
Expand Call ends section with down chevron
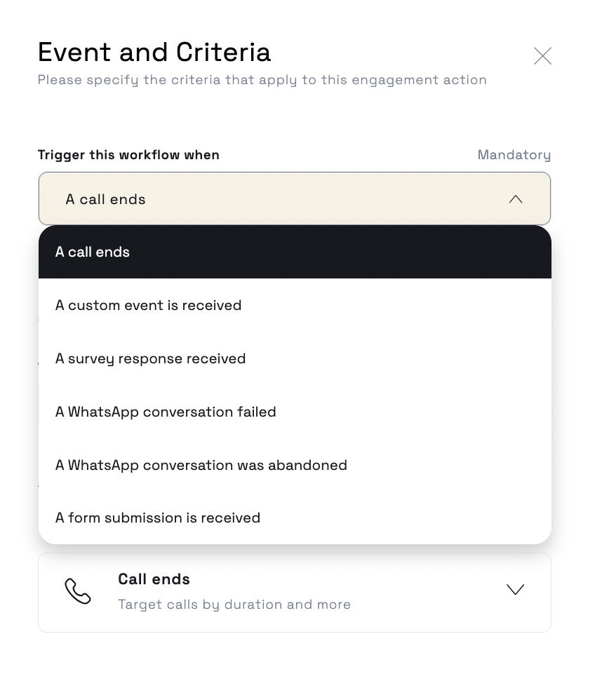(516, 589)
